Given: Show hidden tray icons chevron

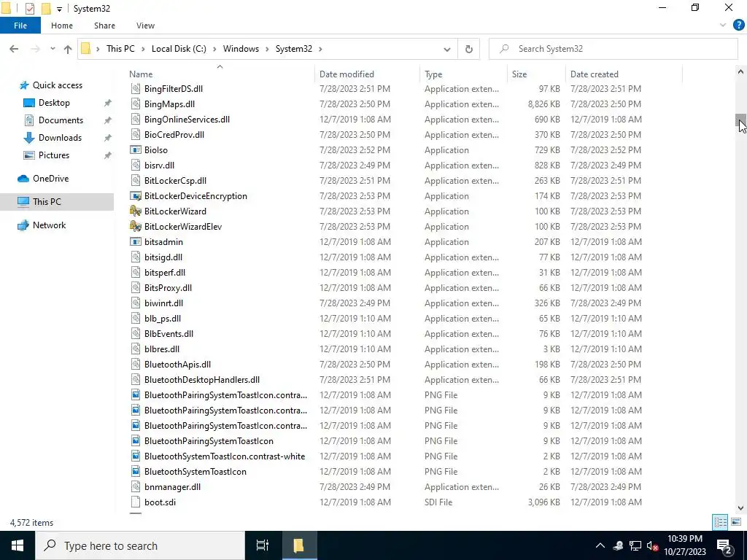Looking at the screenshot, I should (600, 545).
